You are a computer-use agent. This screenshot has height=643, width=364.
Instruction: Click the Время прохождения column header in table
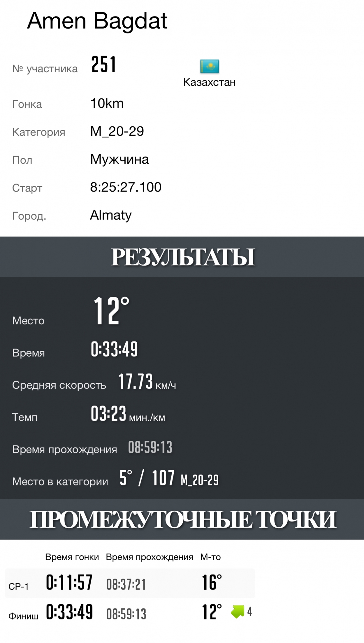point(149,557)
